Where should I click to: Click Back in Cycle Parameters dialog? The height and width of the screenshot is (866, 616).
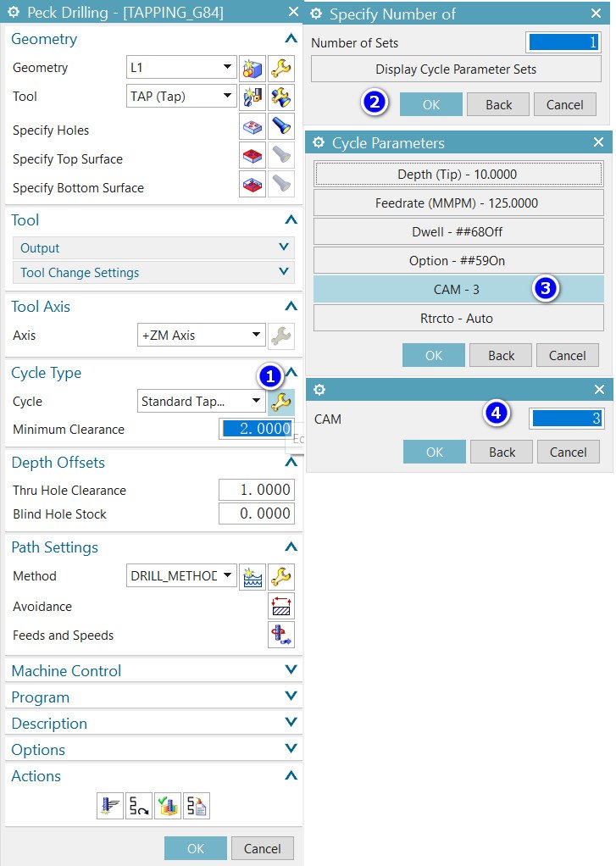pyautogui.click(x=501, y=355)
